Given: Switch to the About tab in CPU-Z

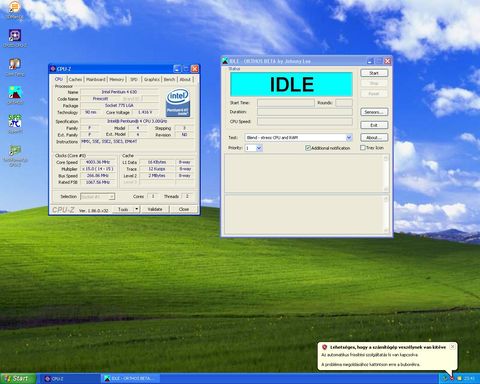Looking at the screenshot, I should click(185, 79).
